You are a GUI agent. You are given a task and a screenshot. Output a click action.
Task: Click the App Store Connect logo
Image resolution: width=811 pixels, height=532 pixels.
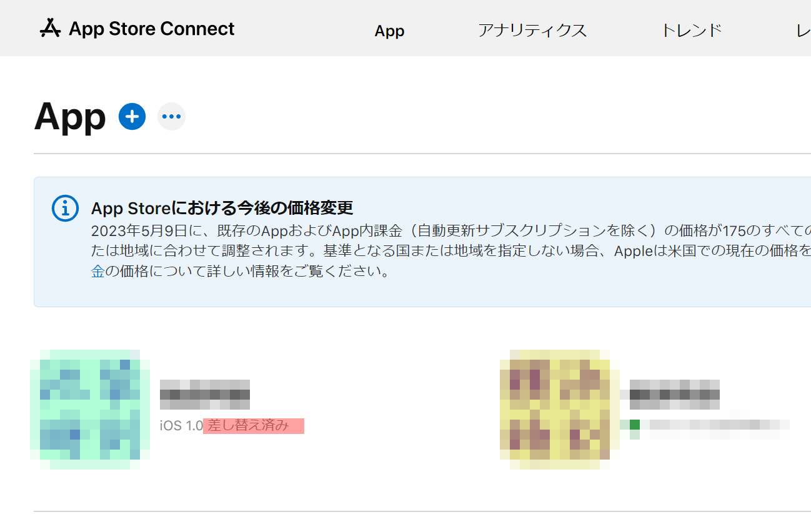click(137, 29)
